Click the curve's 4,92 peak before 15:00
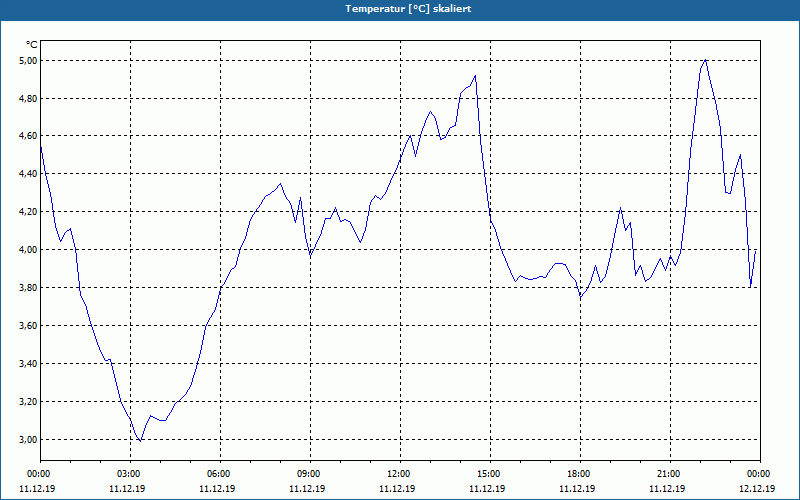 pos(475,76)
